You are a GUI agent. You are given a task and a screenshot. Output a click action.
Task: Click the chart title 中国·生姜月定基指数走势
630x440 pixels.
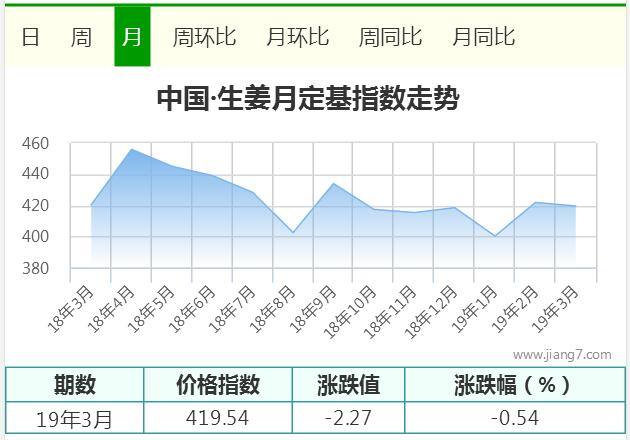pos(308,99)
